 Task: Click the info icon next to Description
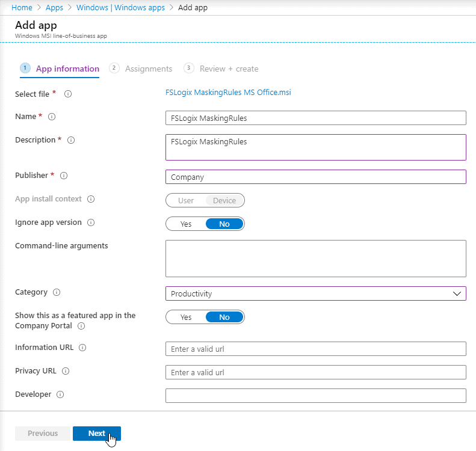click(x=71, y=140)
